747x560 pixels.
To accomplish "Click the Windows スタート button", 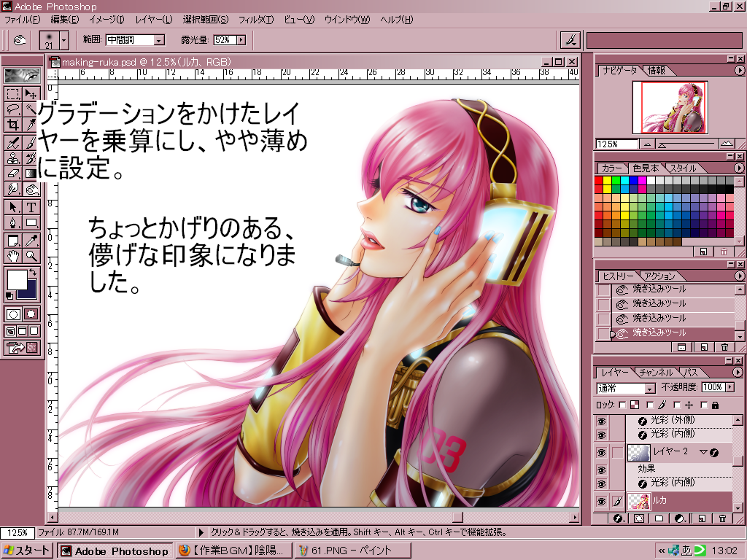I will pyautogui.click(x=28, y=551).
